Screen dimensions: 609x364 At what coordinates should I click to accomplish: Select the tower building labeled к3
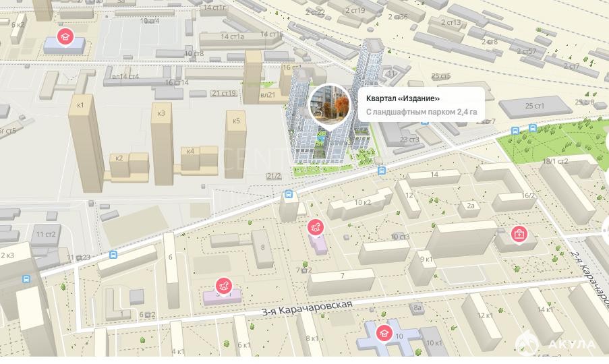pos(162,142)
